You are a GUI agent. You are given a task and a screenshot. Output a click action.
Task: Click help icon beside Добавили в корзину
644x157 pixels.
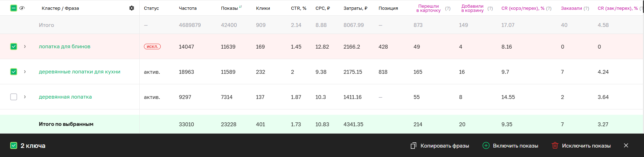[490, 8]
